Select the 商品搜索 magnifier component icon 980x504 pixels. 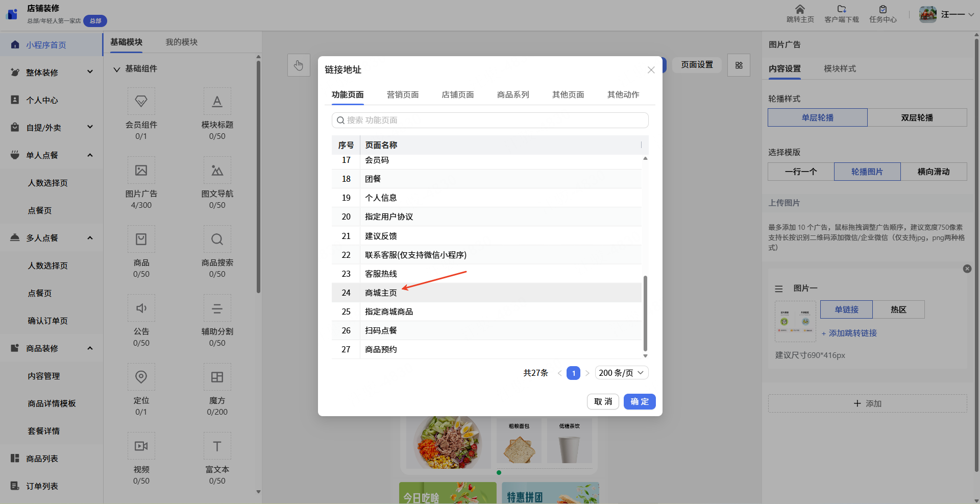(x=217, y=239)
